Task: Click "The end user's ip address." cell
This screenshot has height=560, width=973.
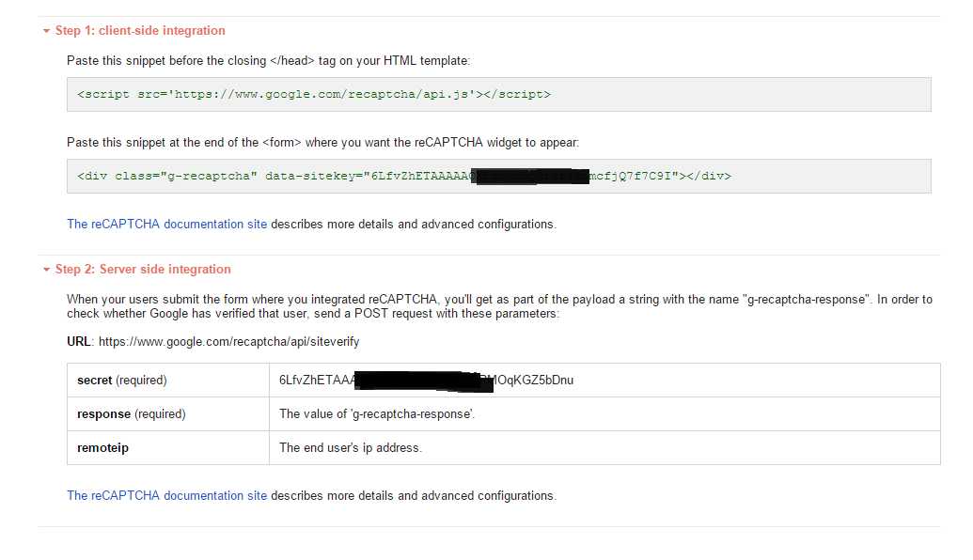Action: (x=351, y=448)
